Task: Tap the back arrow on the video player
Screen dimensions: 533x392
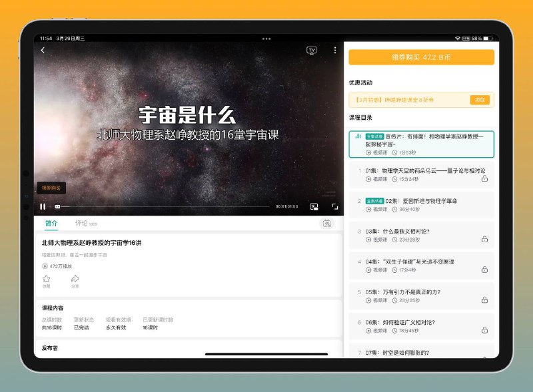Action: (43, 49)
